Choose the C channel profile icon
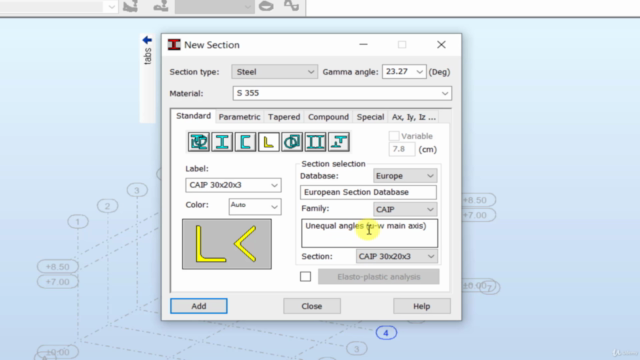Viewport: 640px width, 360px height. pos(245,142)
